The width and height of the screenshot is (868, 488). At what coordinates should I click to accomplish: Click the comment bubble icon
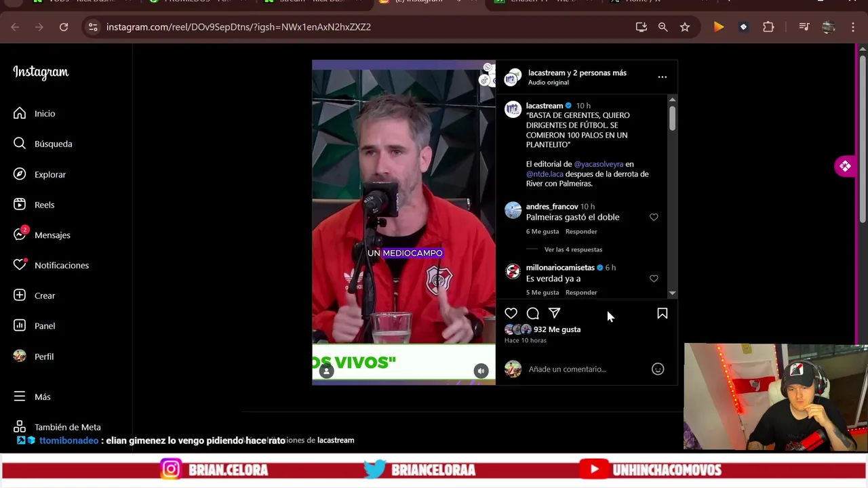533,313
